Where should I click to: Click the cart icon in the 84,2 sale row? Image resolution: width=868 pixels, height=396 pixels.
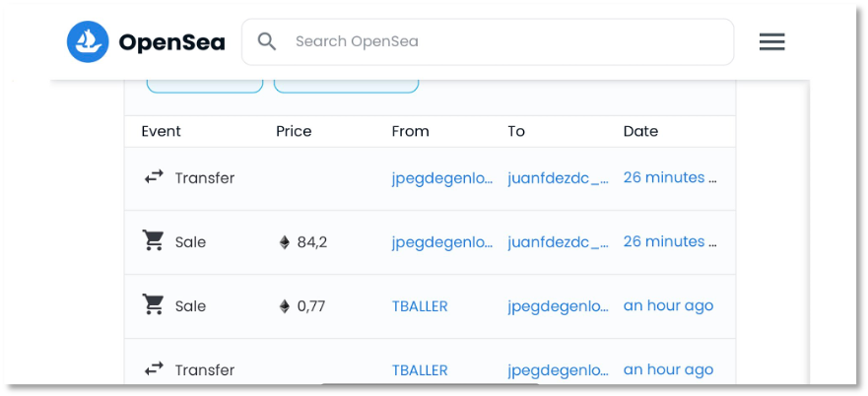click(x=154, y=241)
